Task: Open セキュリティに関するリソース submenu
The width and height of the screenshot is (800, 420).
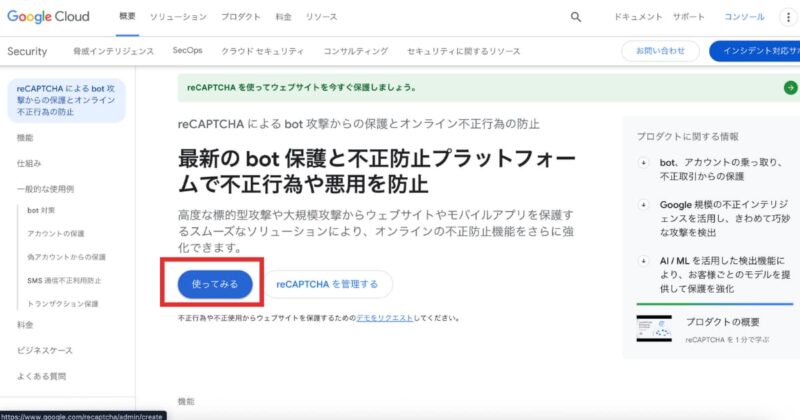Action: 464,51
